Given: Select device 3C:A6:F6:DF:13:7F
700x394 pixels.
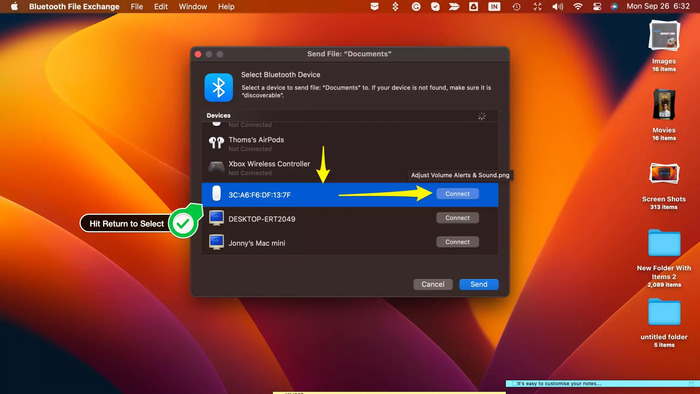Looking at the screenshot, I should 350,195.
